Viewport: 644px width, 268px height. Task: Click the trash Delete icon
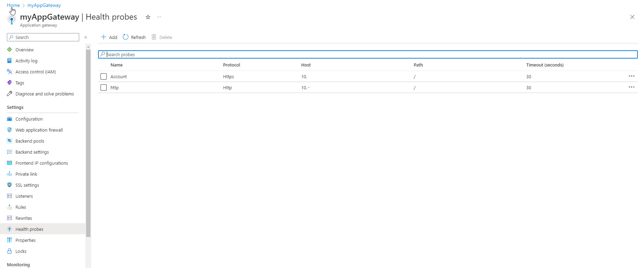click(154, 37)
